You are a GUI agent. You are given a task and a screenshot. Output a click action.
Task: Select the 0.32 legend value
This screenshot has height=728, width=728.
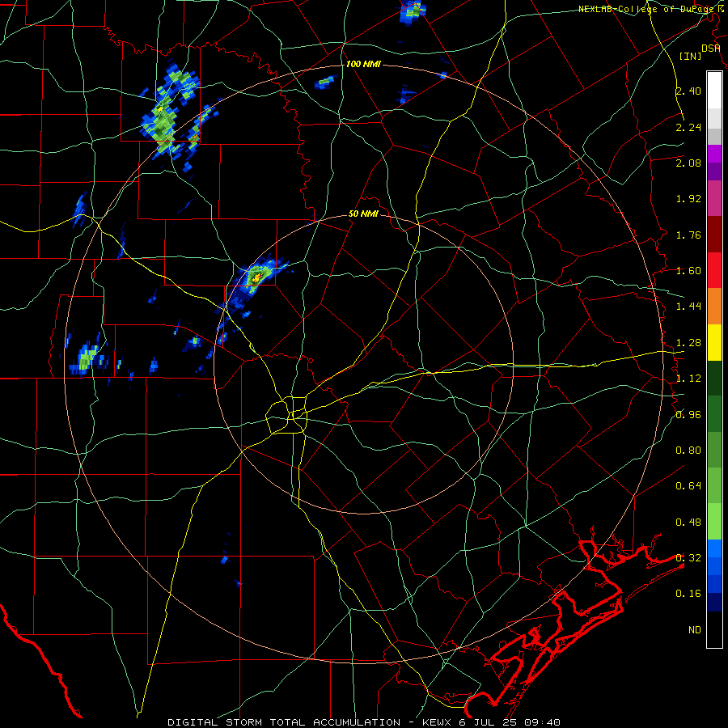click(x=688, y=558)
